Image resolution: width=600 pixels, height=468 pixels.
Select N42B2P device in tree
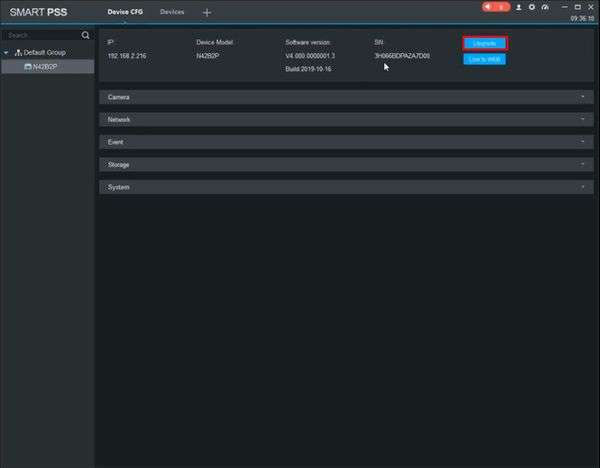46,66
